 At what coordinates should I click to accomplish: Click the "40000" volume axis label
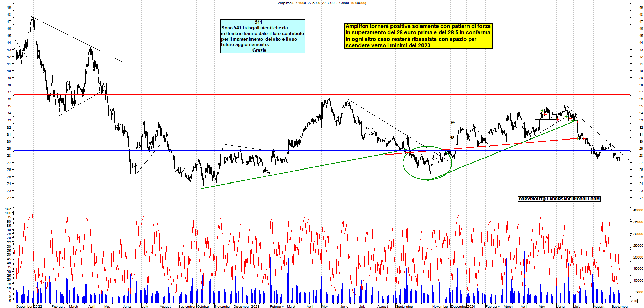click(638, 210)
